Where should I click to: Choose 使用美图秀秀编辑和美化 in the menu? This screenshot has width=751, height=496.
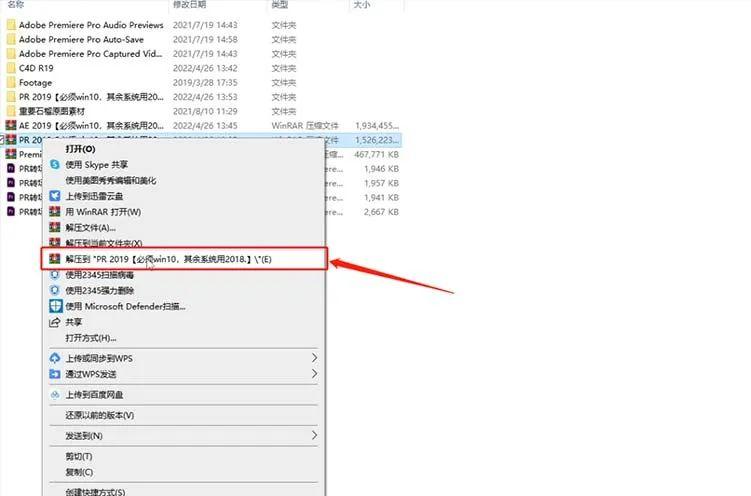pos(111,180)
